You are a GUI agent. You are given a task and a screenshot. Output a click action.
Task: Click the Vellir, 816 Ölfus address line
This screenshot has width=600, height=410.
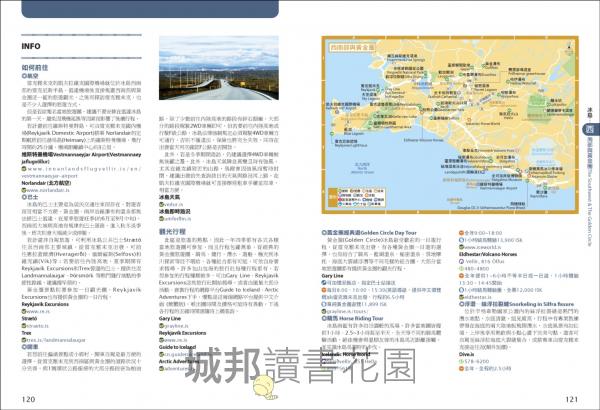coord(485,261)
